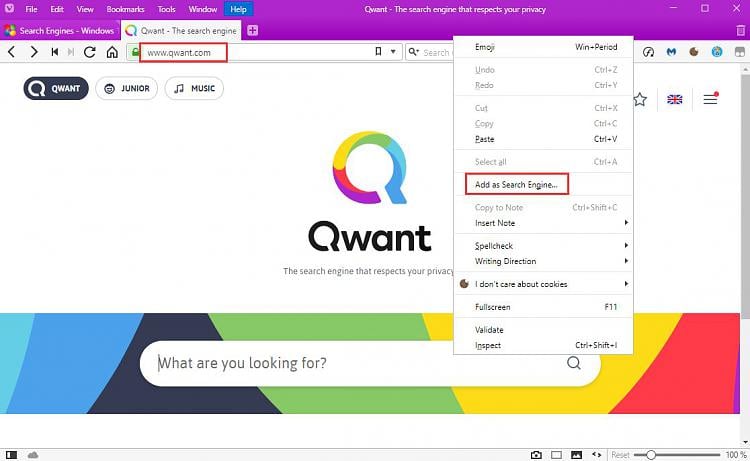Expand I don't care about cookies submenu
750x461 pixels.
pyautogui.click(x=543, y=284)
